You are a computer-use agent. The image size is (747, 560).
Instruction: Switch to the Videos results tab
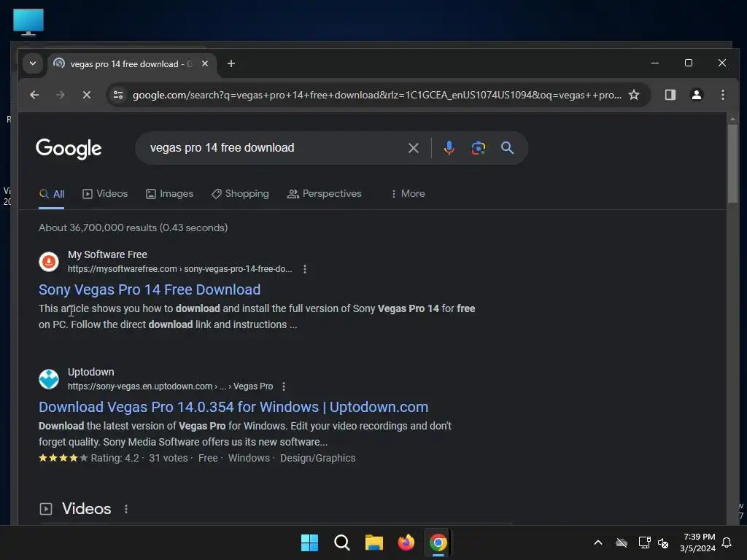pyautogui.click(x=105, y=194)
